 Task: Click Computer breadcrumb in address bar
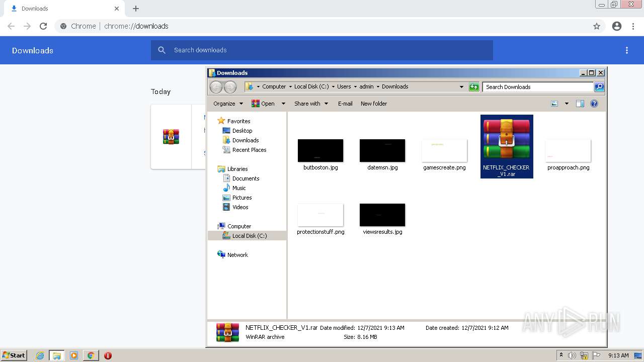274,86
